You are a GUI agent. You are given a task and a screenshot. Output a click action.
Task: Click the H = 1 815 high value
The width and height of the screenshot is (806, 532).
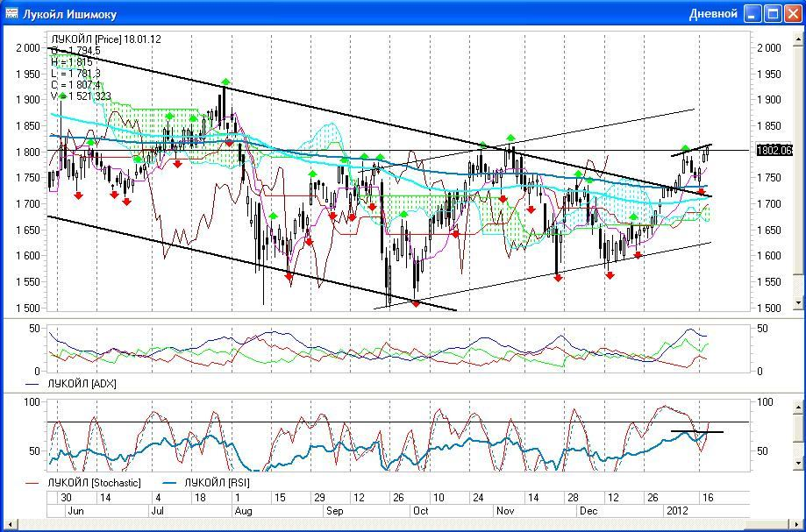(x=72, y=61)
